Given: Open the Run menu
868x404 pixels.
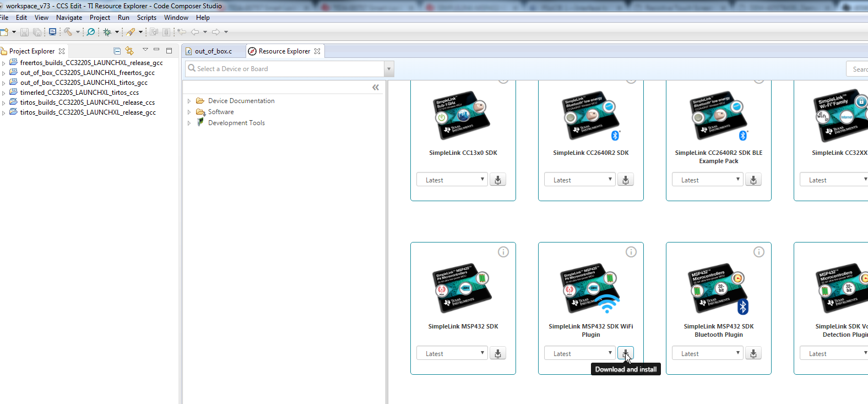Looking at the screenshot, I should pyautogui.click(x=123, y=18).
